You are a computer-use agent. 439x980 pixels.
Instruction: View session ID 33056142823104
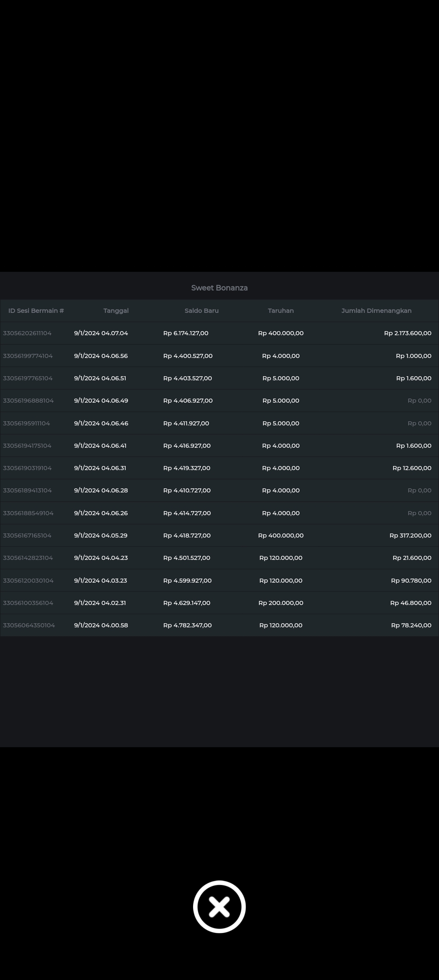[x=28, y=558]
